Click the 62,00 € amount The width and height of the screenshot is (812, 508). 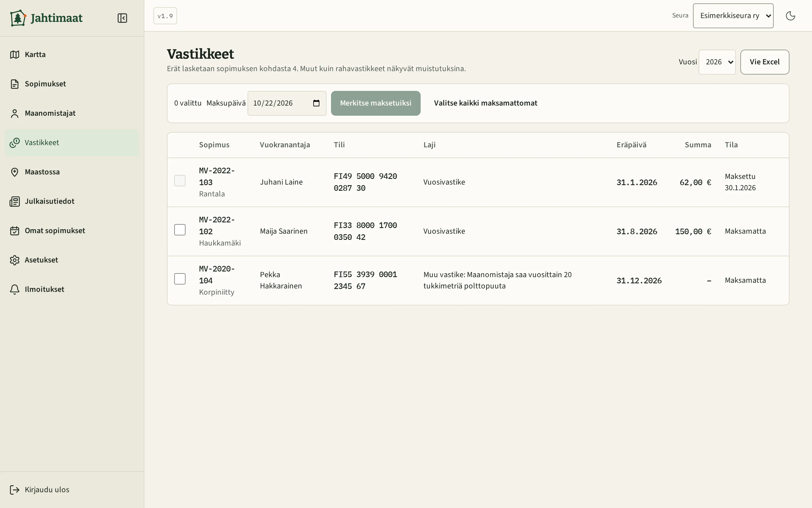(x=695, y=182)
